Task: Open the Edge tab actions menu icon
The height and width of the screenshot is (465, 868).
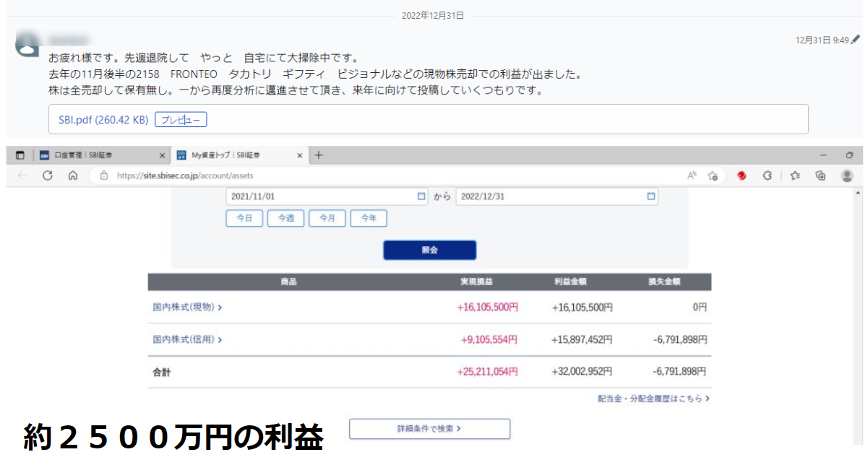Action: pos(20,155)
